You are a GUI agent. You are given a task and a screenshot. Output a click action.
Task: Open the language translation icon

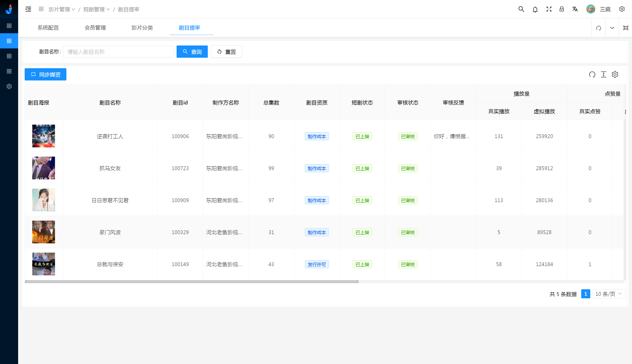point(575,9)
